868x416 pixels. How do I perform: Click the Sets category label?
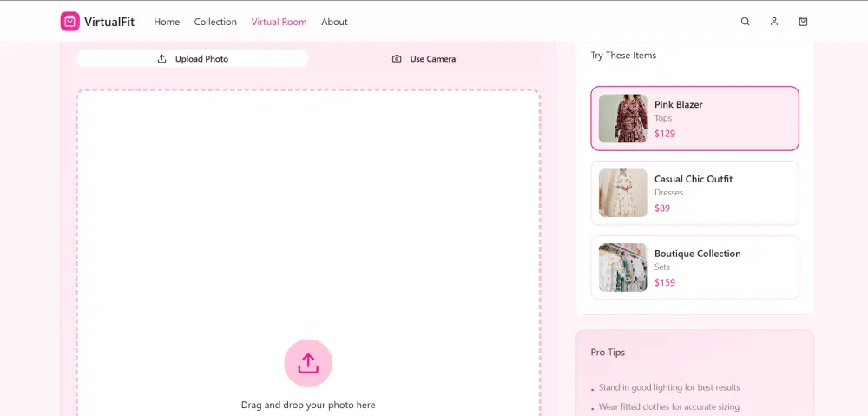click(662, 267)
